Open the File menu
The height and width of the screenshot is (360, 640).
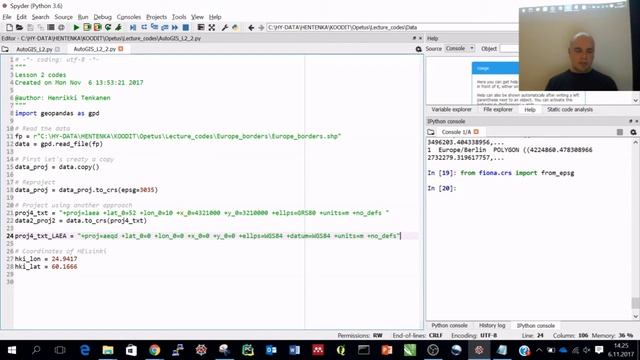coord(7,17)
